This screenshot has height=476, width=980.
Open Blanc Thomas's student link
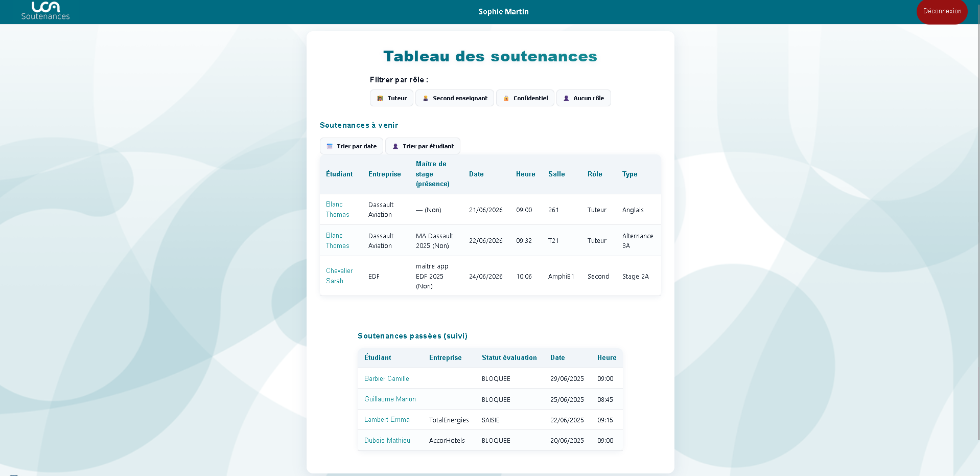[337, 210]
